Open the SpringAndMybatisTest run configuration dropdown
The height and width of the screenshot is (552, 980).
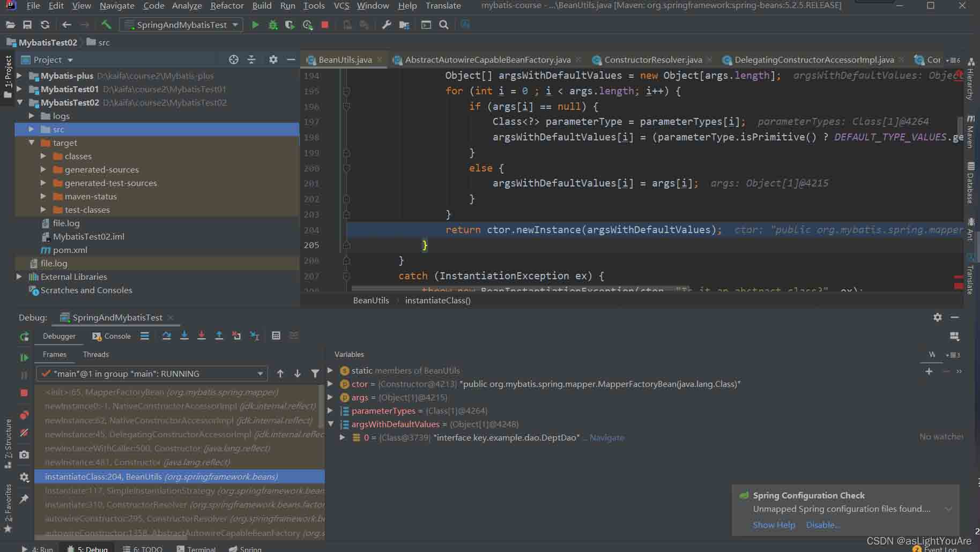pos(182,25)
